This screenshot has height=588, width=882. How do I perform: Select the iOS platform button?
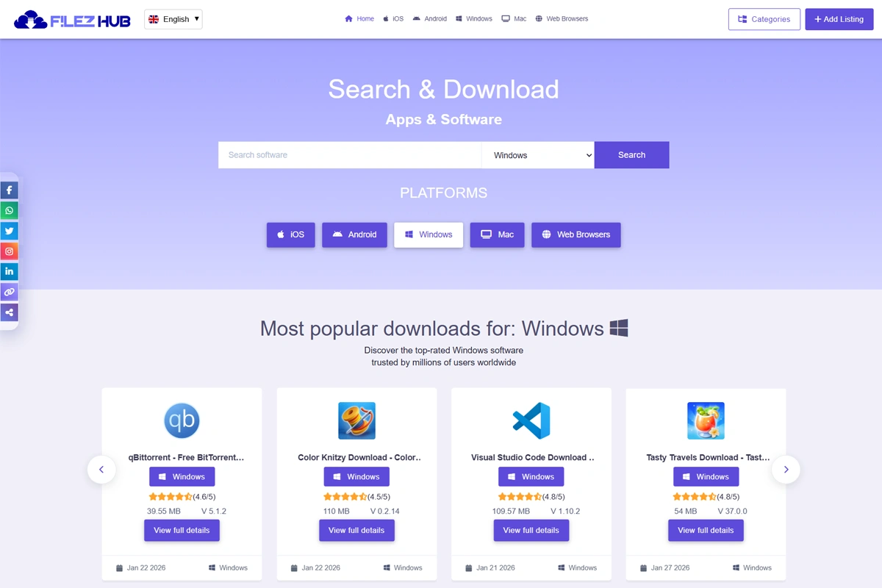coord(291,235)
